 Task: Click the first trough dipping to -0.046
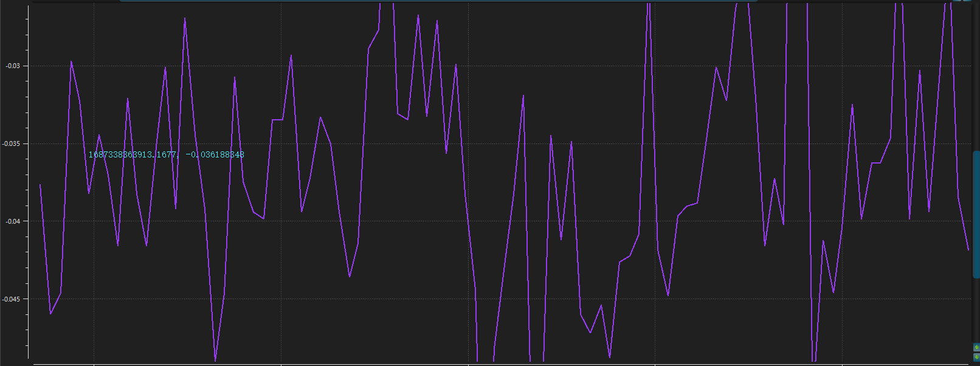[50, 314]
